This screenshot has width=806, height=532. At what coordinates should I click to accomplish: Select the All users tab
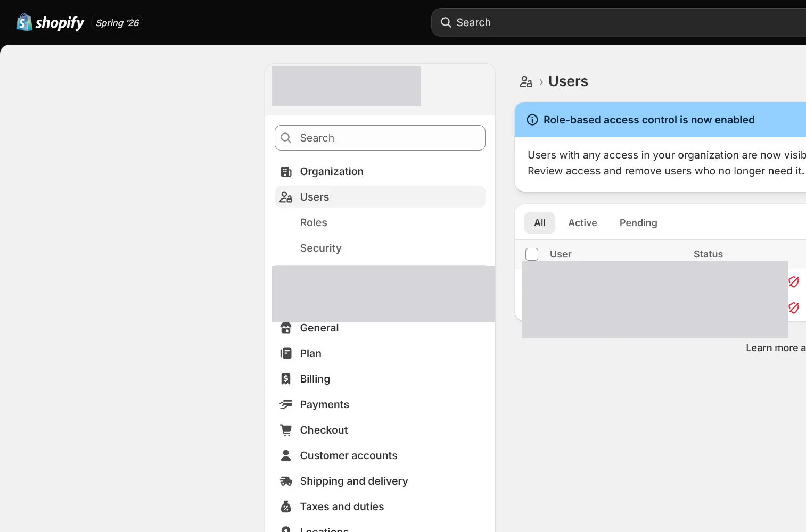(x=540, y=223)
